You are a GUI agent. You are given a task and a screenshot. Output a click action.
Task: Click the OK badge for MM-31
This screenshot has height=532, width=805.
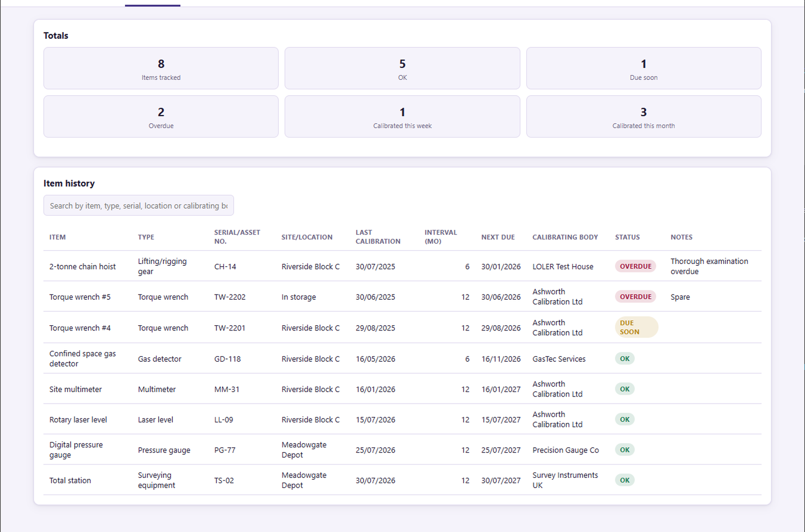coord(625,389)
